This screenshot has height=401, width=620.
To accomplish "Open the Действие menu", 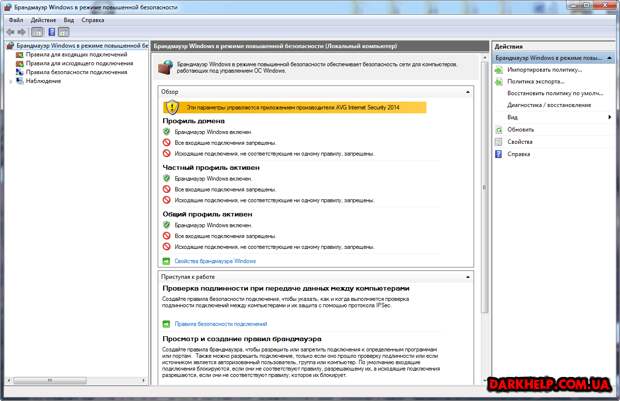I will (43, 20).
